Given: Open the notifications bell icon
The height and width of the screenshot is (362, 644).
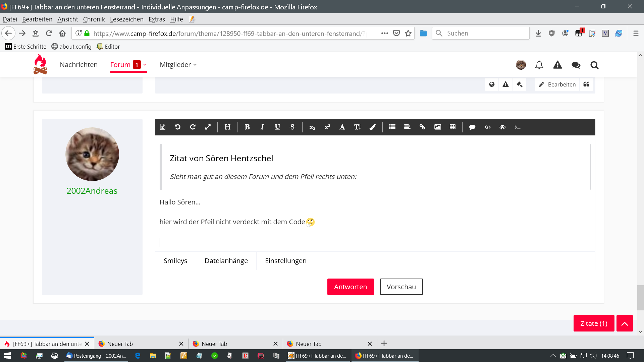Looking at the screenshot, I should coord(539,65).
